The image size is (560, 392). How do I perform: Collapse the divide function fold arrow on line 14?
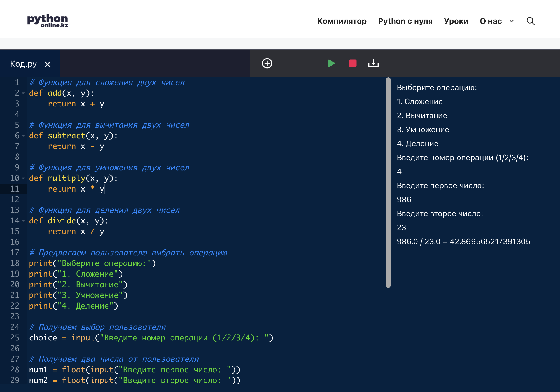click(24, 221)
